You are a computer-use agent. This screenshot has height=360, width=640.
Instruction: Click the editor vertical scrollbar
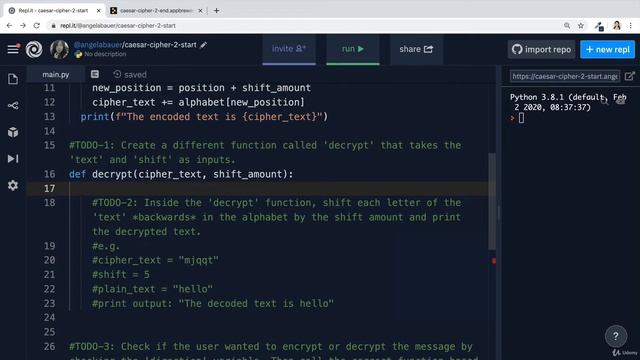492,202
